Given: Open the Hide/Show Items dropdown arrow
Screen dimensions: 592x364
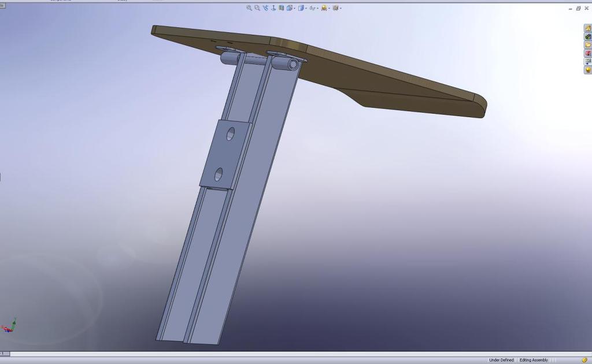Looking at the screenshot, I should pos(317,8).
